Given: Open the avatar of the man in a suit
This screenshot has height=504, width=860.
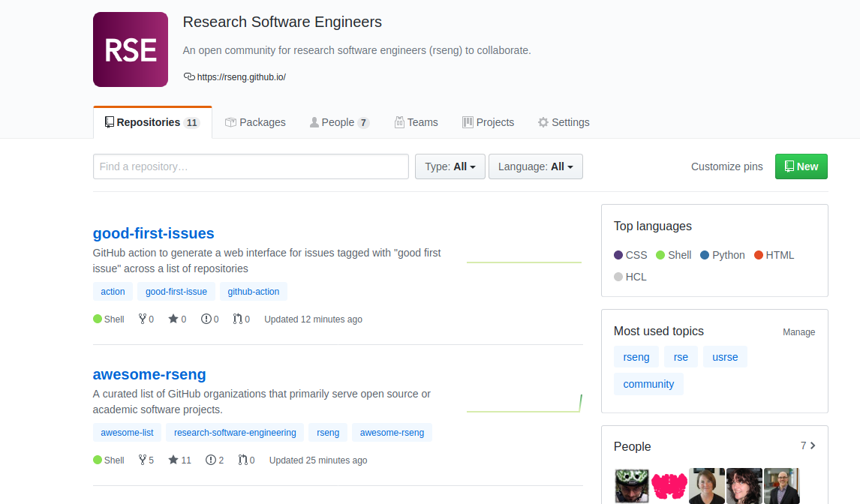Looking at the screenshot, I should (x=781, y=486).
